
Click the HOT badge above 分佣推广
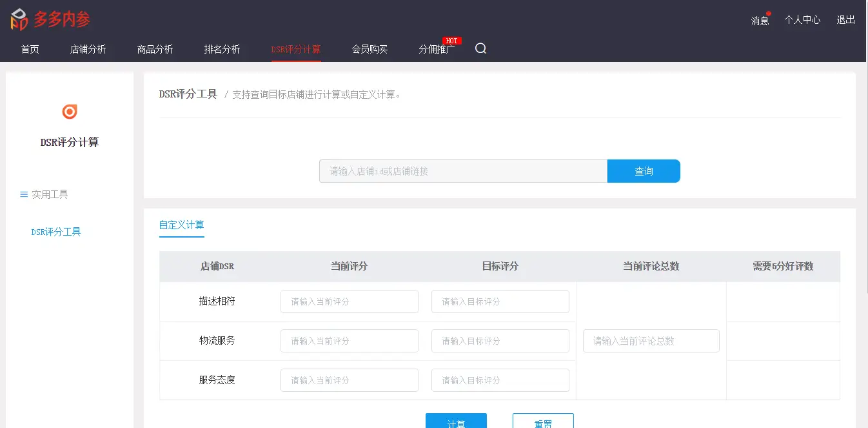coord(451,39)
